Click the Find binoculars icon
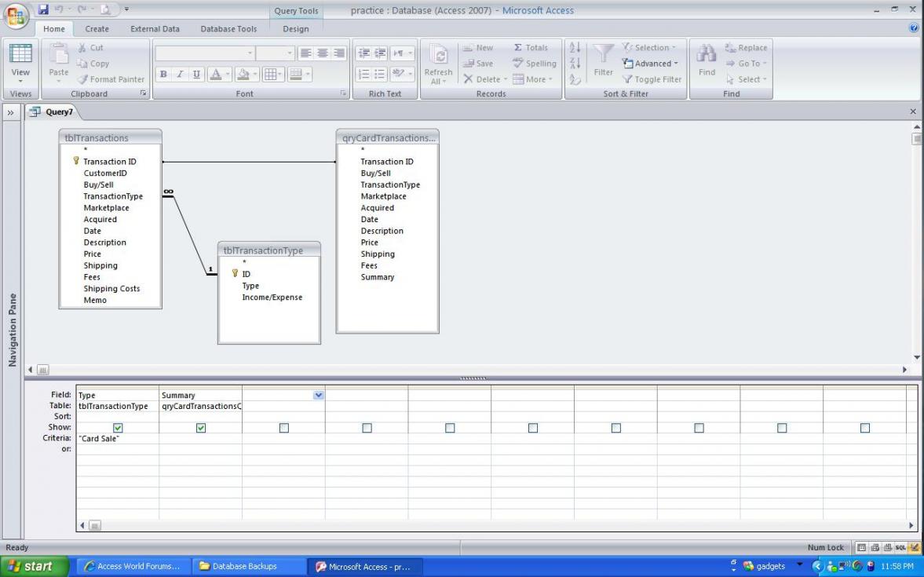The width and height of the screenshot is (924, 577). pos(707,55)
